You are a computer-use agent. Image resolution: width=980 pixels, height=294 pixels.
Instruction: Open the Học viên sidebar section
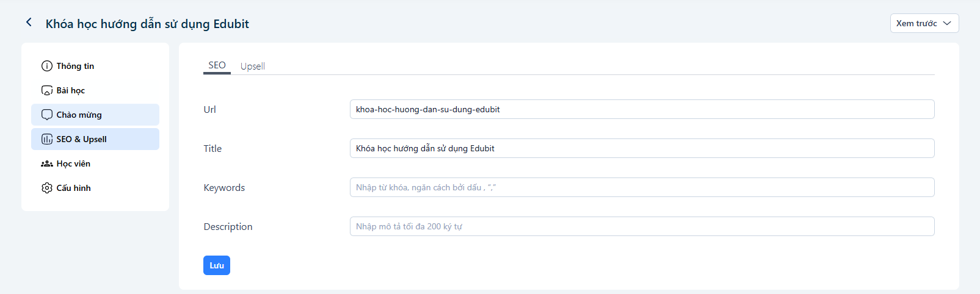[95, 163]
